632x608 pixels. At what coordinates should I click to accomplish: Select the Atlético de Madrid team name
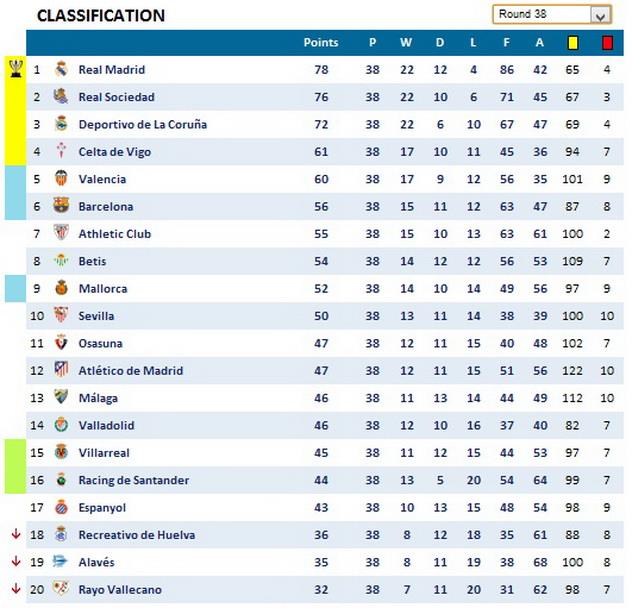(130, 371)
